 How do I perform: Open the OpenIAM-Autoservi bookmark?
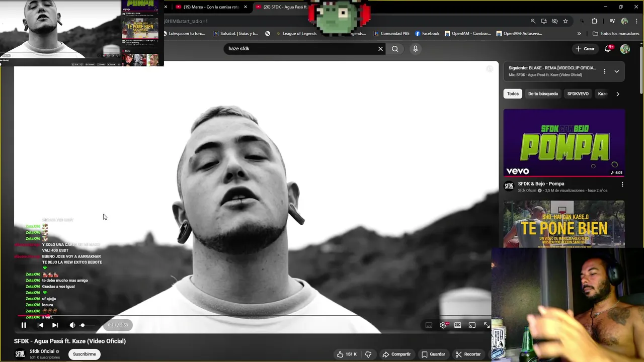click(519, 34)
